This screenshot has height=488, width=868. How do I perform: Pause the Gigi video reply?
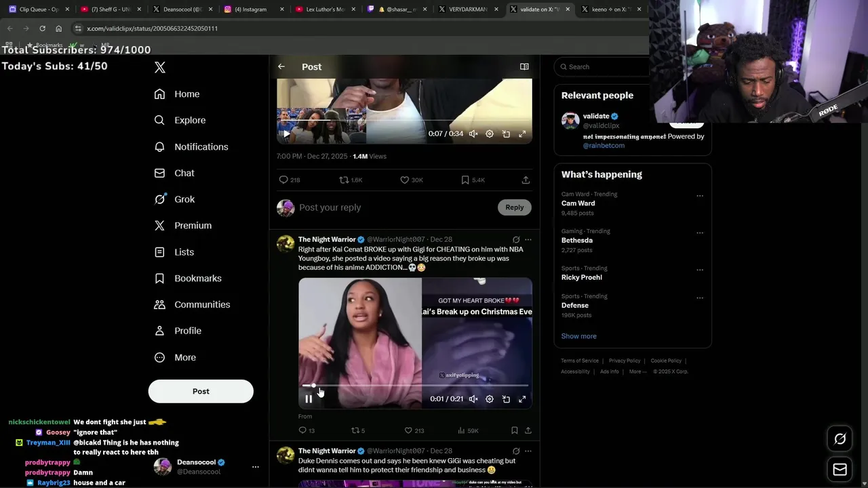tap(309, 399)
